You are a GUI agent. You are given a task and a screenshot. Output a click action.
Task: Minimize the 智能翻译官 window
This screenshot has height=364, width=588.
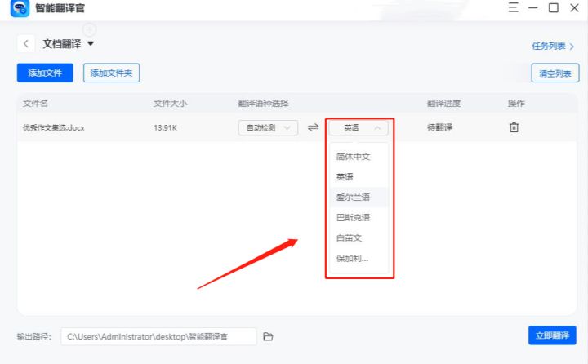click(534, 8)
